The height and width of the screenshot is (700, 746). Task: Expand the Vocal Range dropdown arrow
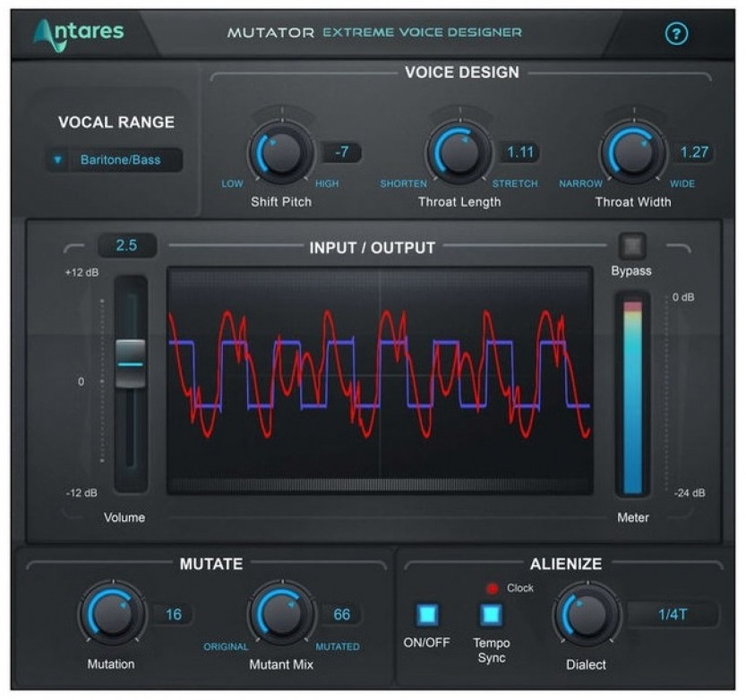(x=57, y=159)
